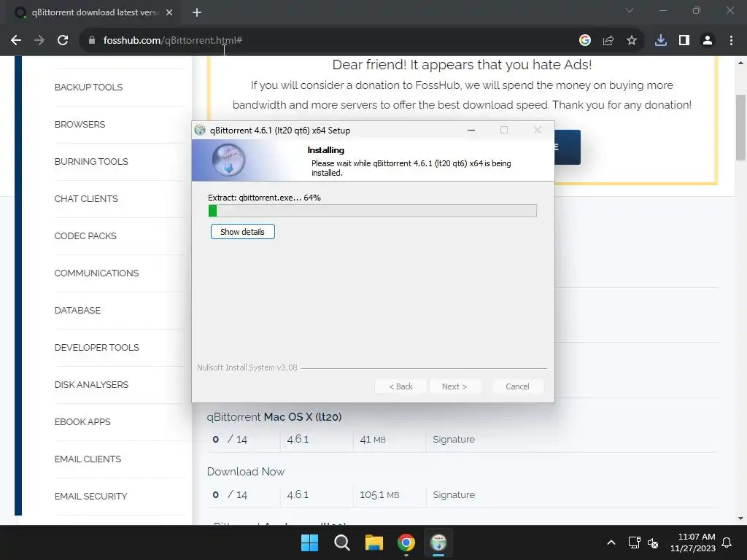
Task: Open DATABASE category link
Action: 77,310
